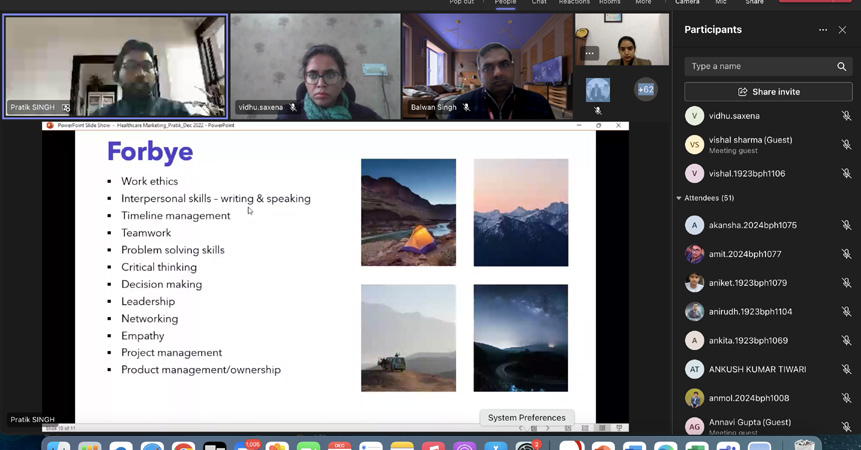Select akansha.2024bph1075 avatar in attendee list
Viewport: 861px width, 450px height.
pyautogui.click(x=694, y=226)
